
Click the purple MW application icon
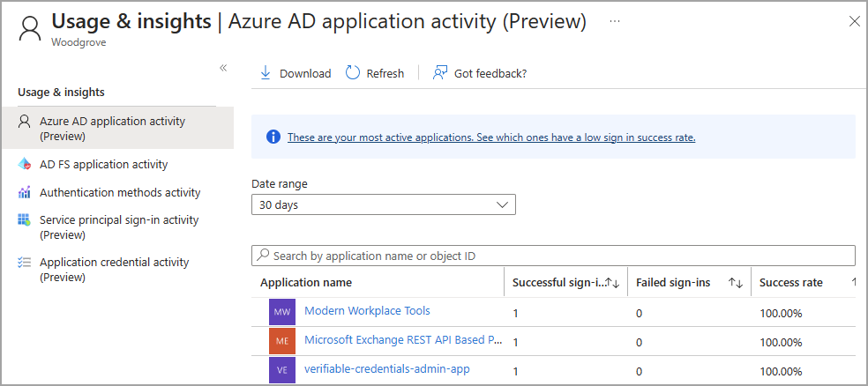click(282, 312)
